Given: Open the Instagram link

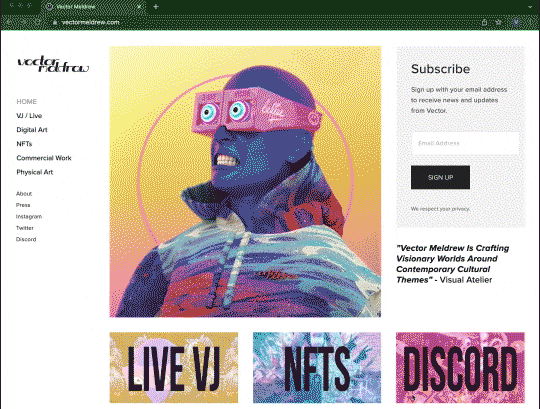Looking at the screenshot, I should [29, 217].
